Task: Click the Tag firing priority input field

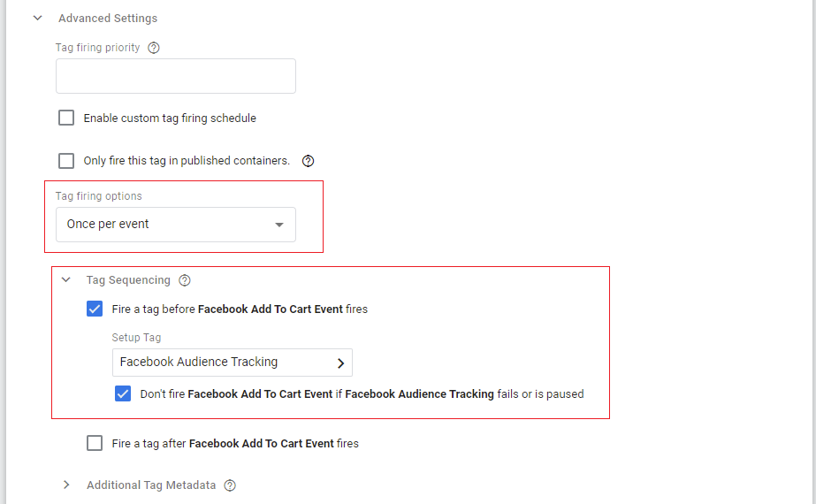Action: 175,76
